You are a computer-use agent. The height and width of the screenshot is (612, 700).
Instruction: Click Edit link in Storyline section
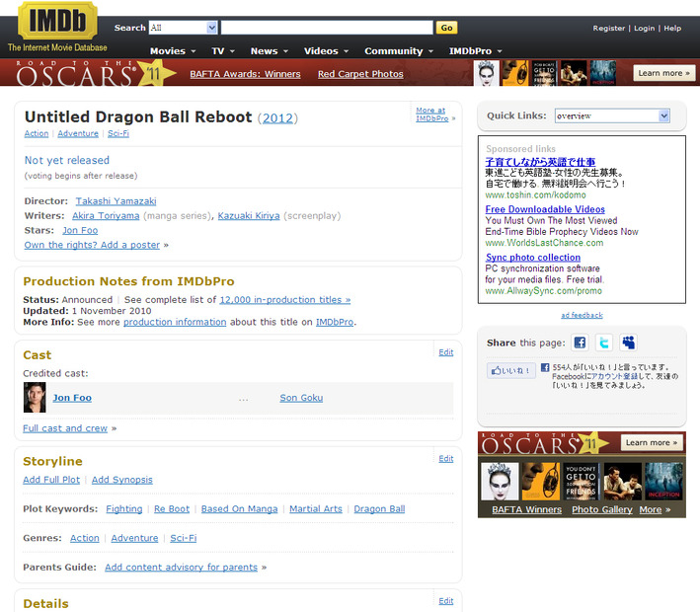[x=445, y=458]
